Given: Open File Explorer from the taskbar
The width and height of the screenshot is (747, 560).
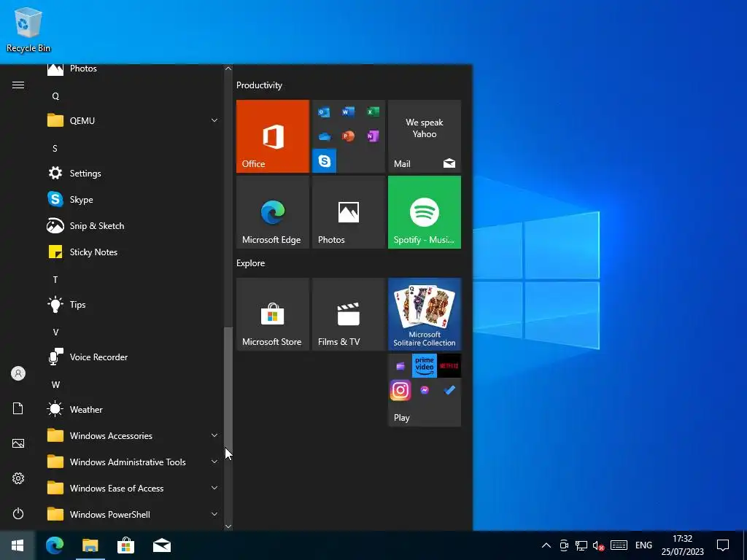Looking at the screenshot, I should point(90,545).
